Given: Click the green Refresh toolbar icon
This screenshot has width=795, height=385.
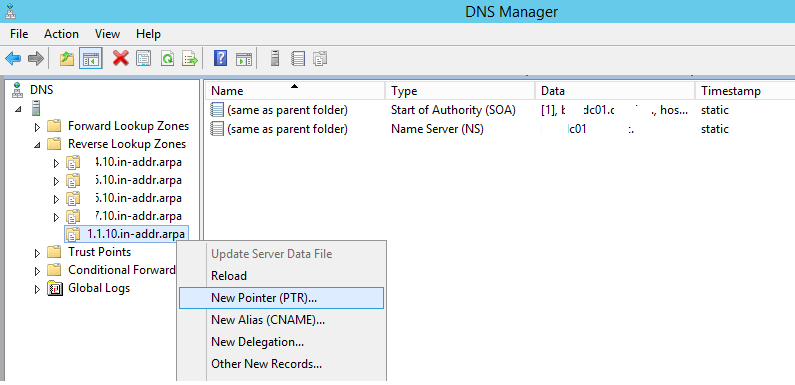Looking at the screenshot, I should 167,59.
